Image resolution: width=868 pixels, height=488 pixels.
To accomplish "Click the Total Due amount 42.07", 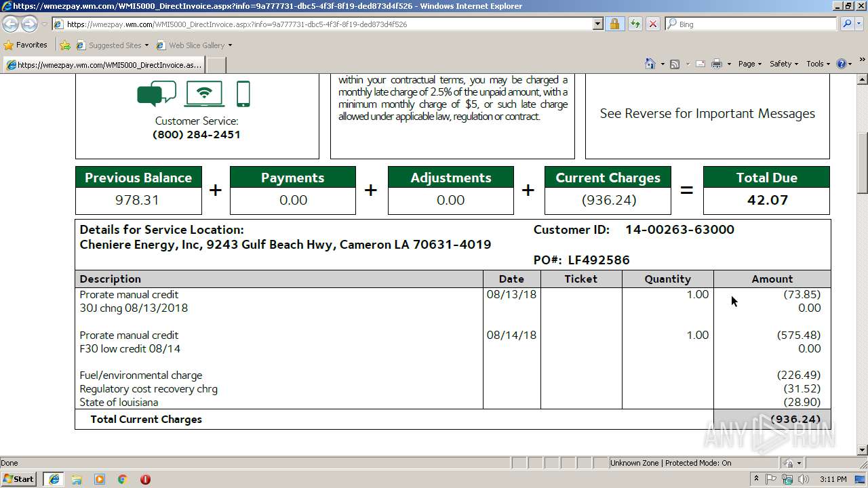I will coord(768,200).
